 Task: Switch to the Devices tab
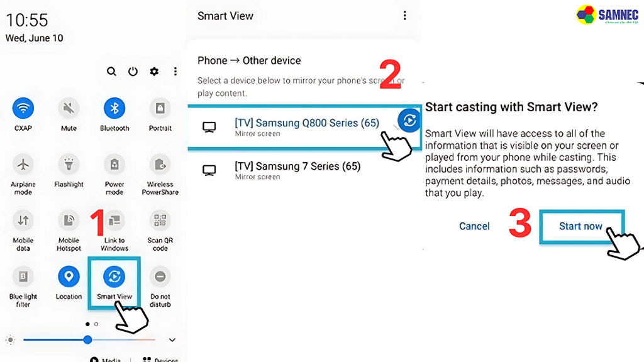point(159,359)
